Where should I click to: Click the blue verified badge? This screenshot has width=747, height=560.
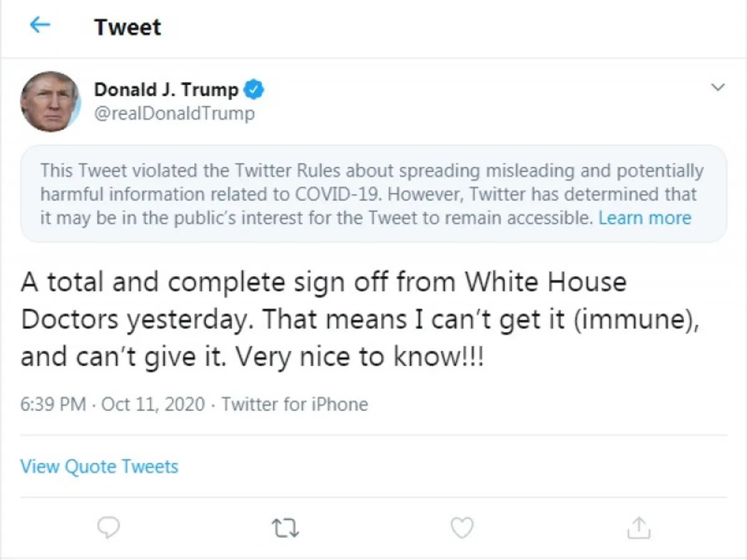[253, 90]
